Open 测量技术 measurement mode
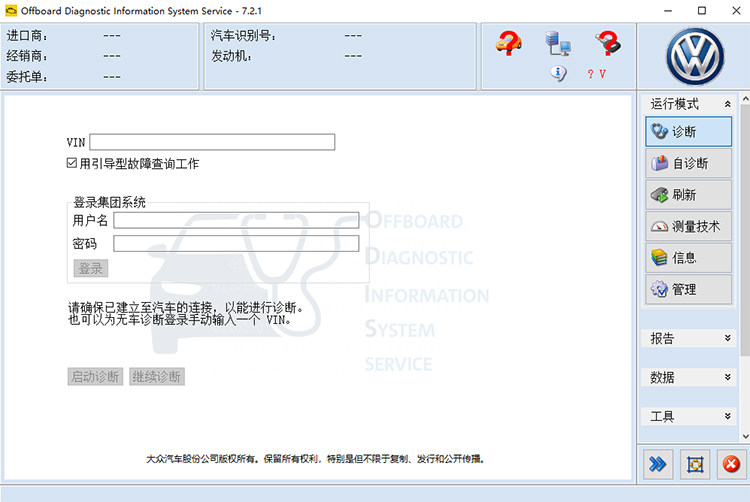The height and width of the screenshot is (502, 750). point(688,226)
